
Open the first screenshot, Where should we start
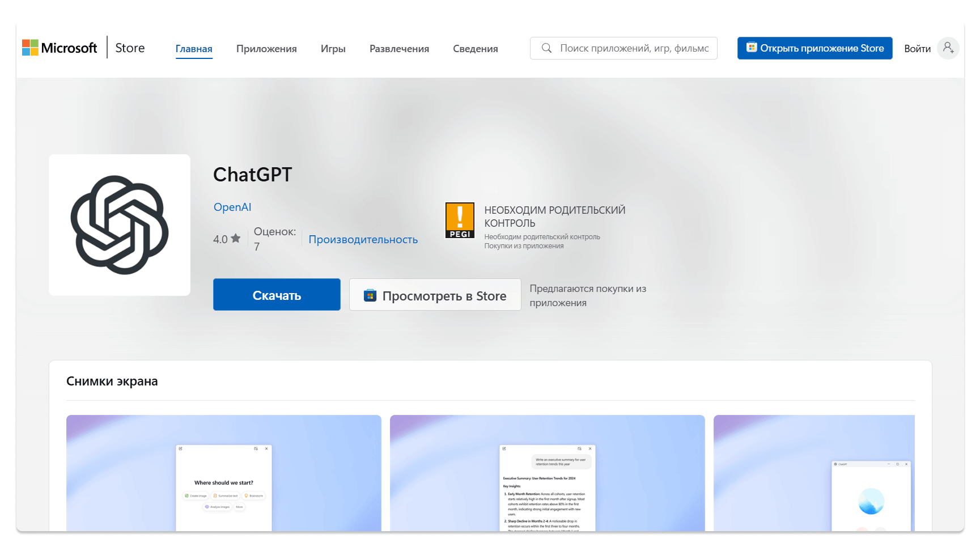pos(224,473)
